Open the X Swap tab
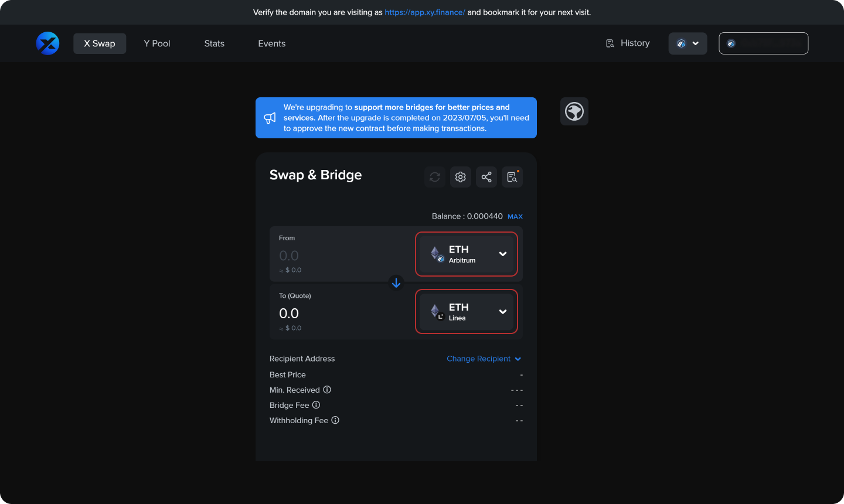The image size is (844, 504). [100, 43]
